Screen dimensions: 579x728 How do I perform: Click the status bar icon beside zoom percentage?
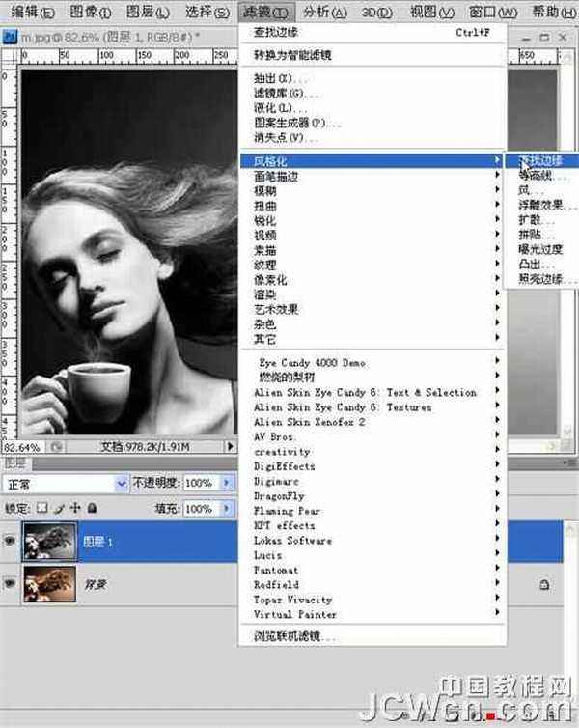pyautogui.click(x=57, y=447)
